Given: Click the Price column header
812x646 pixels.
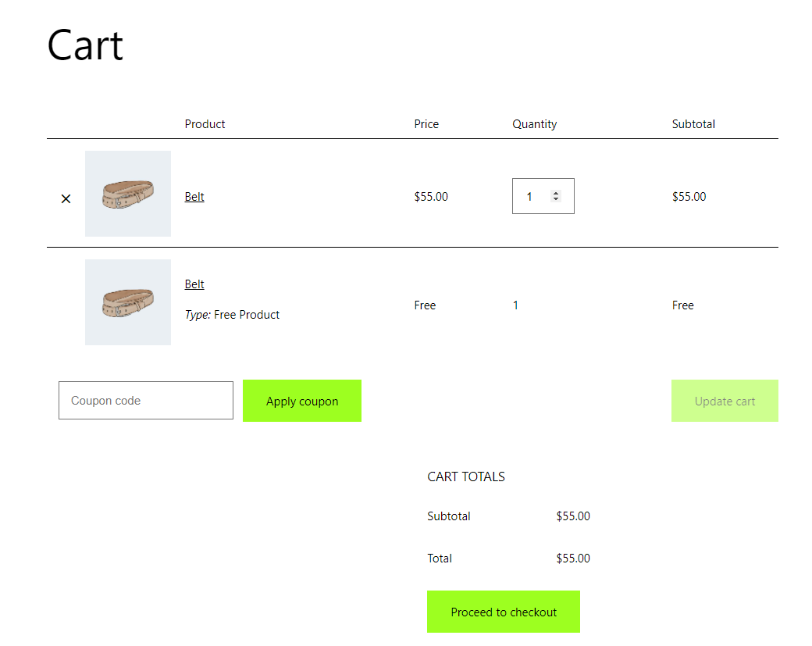Looking at the screenshot, I should click(426, 124).
